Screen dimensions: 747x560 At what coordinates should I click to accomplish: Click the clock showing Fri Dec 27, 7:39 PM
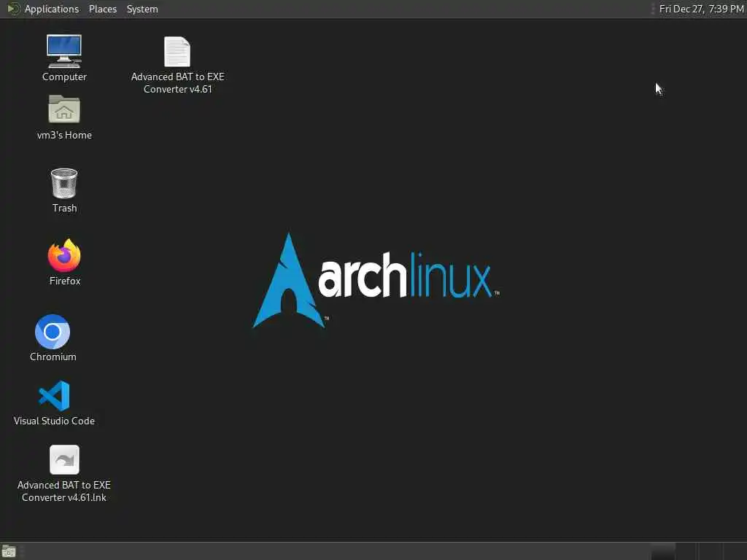701,9
